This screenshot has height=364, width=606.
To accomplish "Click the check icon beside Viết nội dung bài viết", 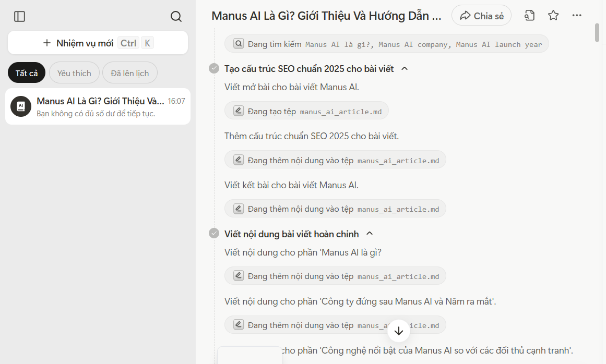I will [x=213, y=233].
